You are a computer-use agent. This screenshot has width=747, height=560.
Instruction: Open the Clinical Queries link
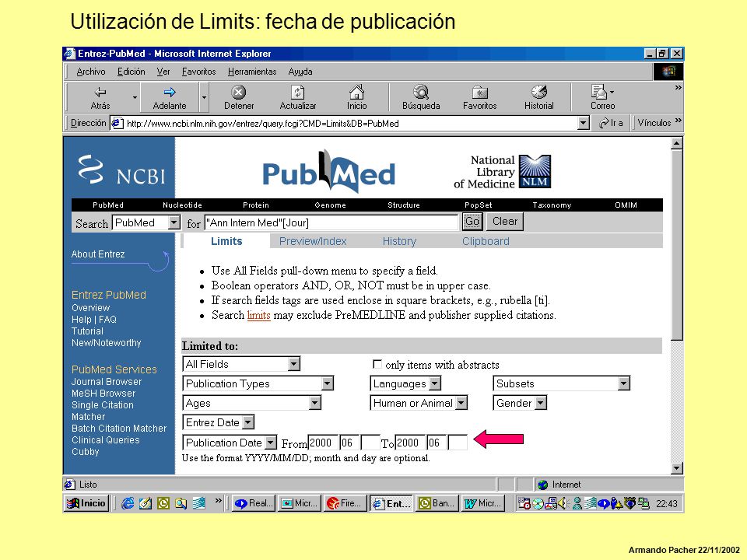(x=105, y=440)
